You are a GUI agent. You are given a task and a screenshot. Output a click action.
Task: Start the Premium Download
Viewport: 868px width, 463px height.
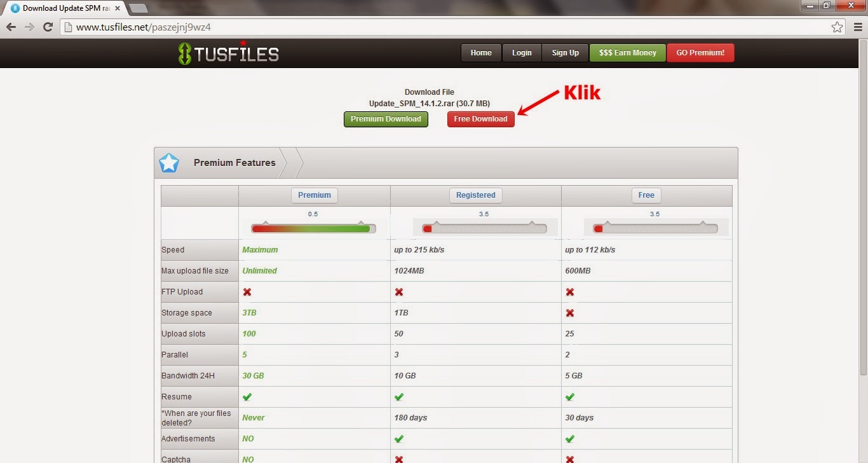386,119
